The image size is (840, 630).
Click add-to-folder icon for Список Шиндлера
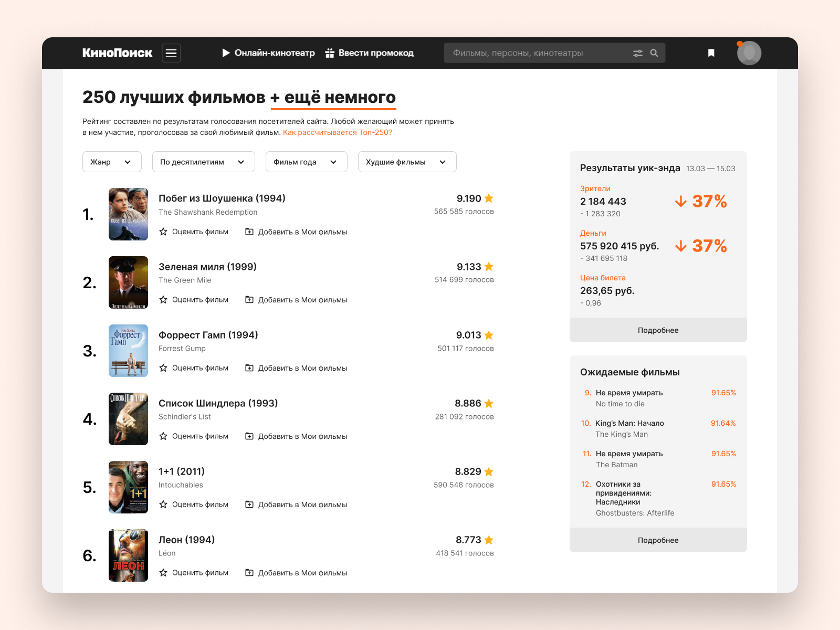(x=249, y=436)
